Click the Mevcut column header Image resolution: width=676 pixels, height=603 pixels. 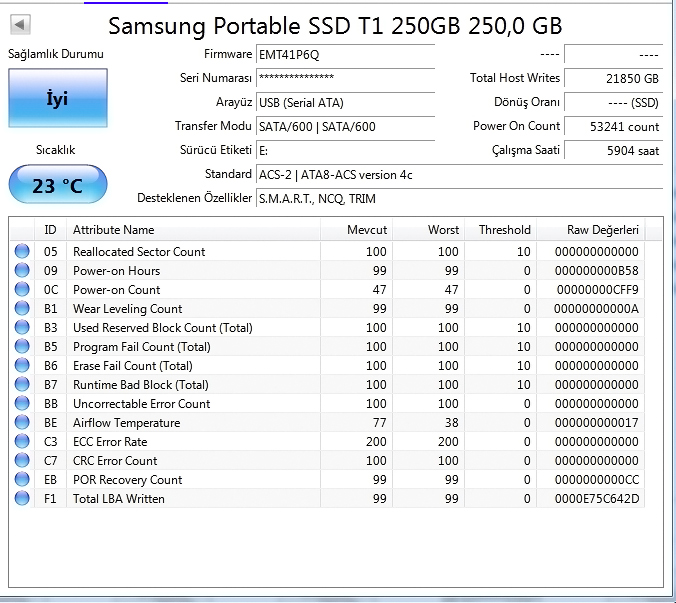click(x=356, y=230)
